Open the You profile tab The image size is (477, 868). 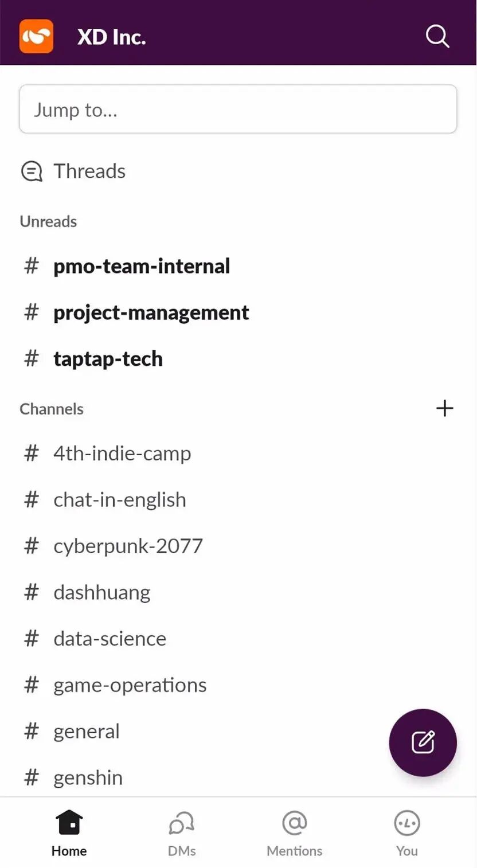pos(406,833)
